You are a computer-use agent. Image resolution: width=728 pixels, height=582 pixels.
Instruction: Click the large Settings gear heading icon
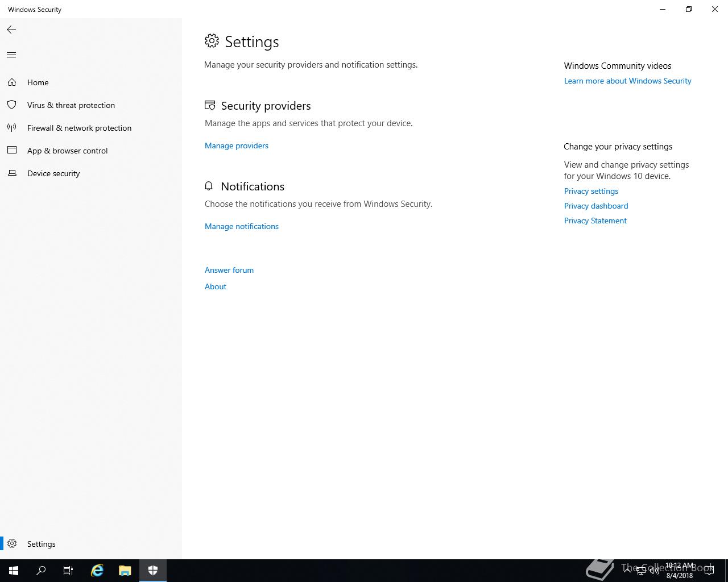[x=212, y=41]
